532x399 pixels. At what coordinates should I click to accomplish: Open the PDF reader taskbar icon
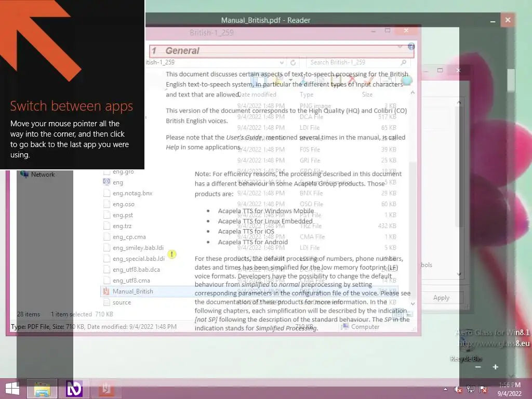[106, 389]
